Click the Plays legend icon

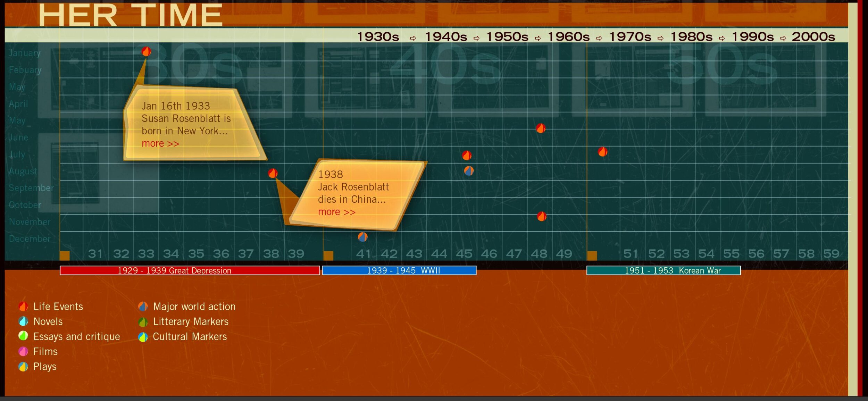23,367
